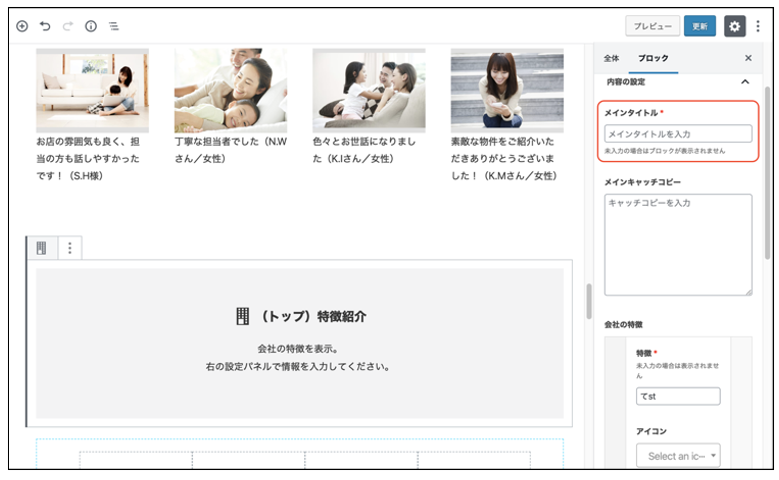Switch to the 全体 tab
This screenshot has width=779, height=480.
612,58
